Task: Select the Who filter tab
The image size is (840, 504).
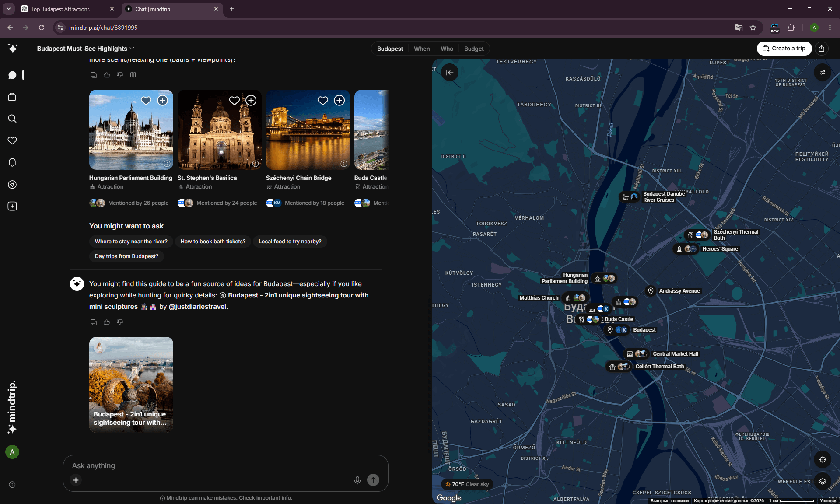Action: tap(447, 49)
